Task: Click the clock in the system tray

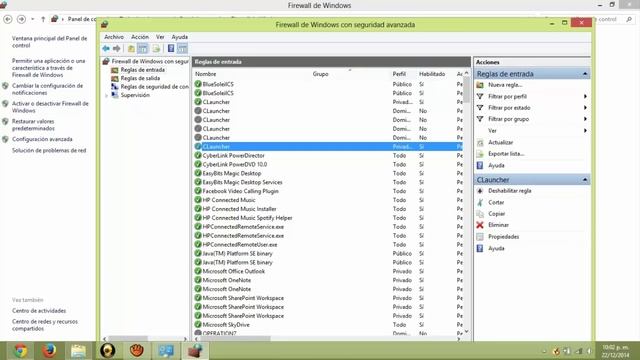Action: coord(616,351)
